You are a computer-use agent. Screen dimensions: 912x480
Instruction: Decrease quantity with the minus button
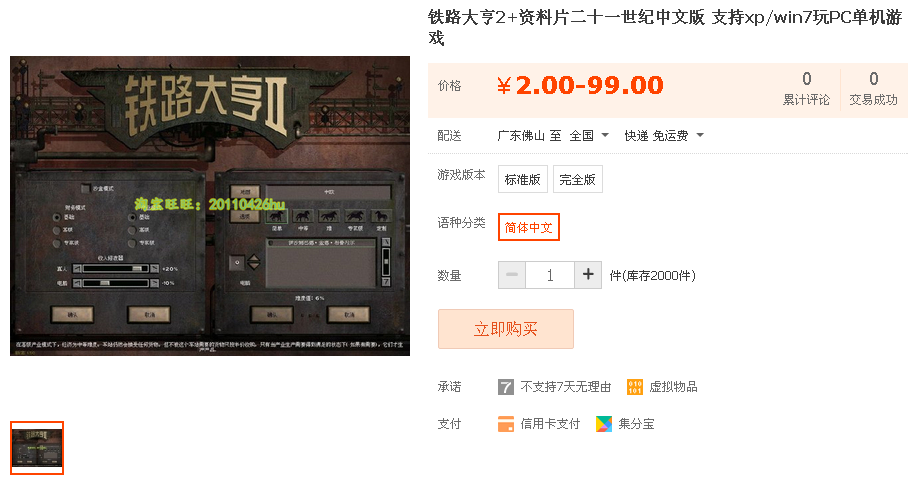click(x=512, y=275)
